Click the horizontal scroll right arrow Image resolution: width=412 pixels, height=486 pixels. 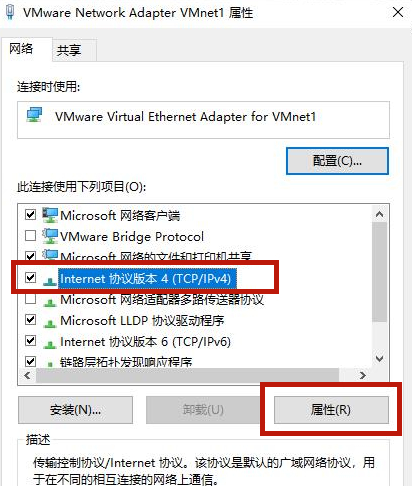(x=363, y=375)
